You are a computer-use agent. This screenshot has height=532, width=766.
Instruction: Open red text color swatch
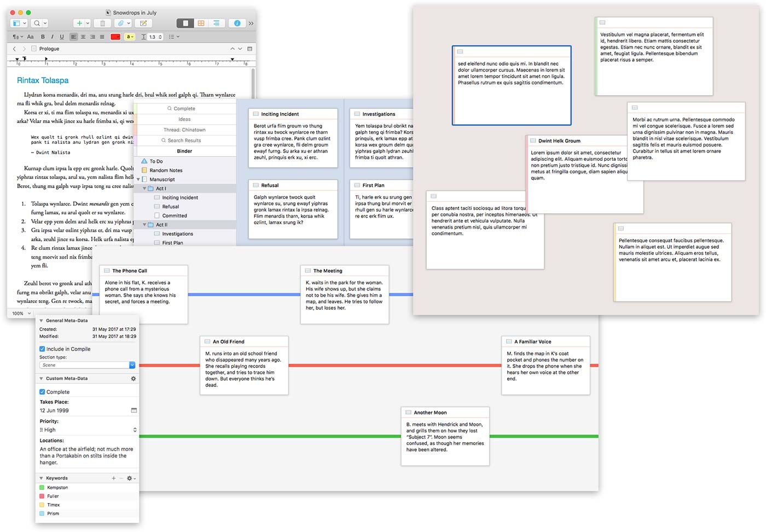115,37
